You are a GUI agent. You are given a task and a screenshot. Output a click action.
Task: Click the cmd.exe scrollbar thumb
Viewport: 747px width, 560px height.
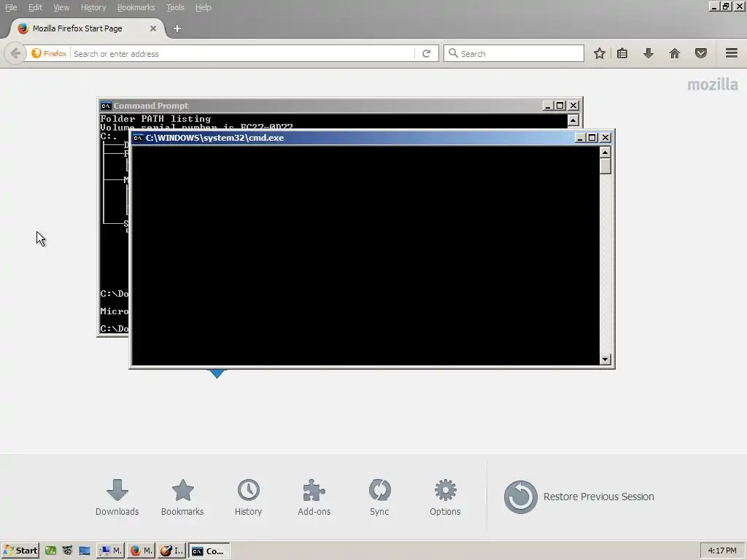(605, 166)
